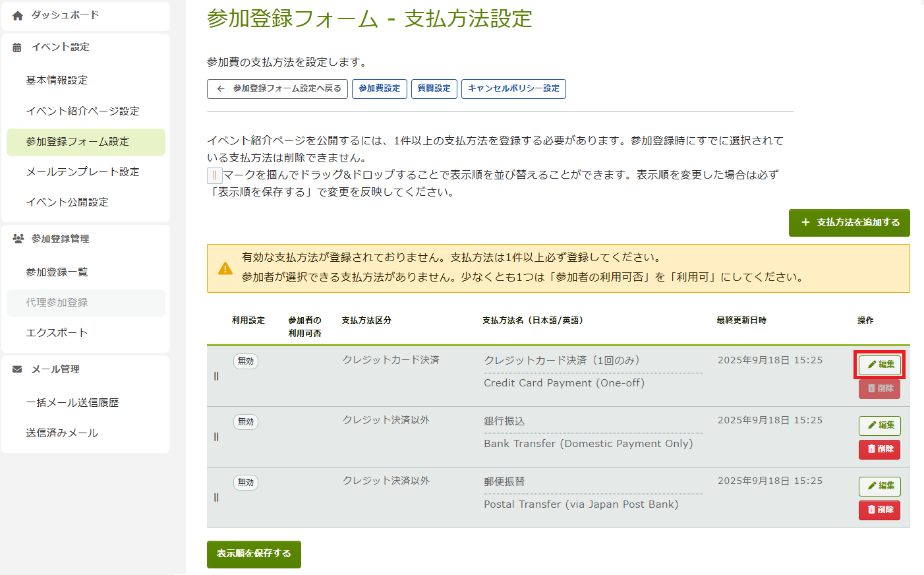Add a new payment method with 支払方法を追加する
The image size is (924, 575).
(849, 223)
